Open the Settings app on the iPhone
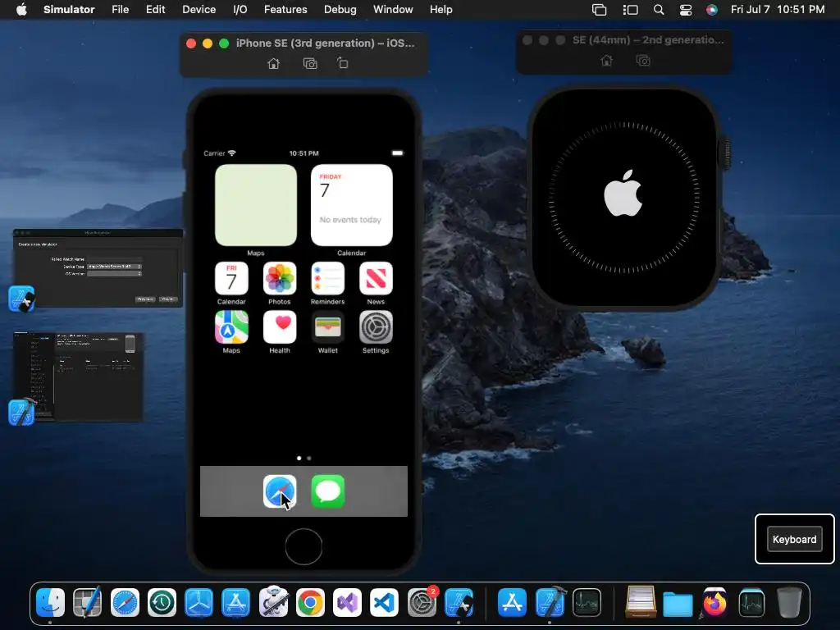 pos(376,327)
